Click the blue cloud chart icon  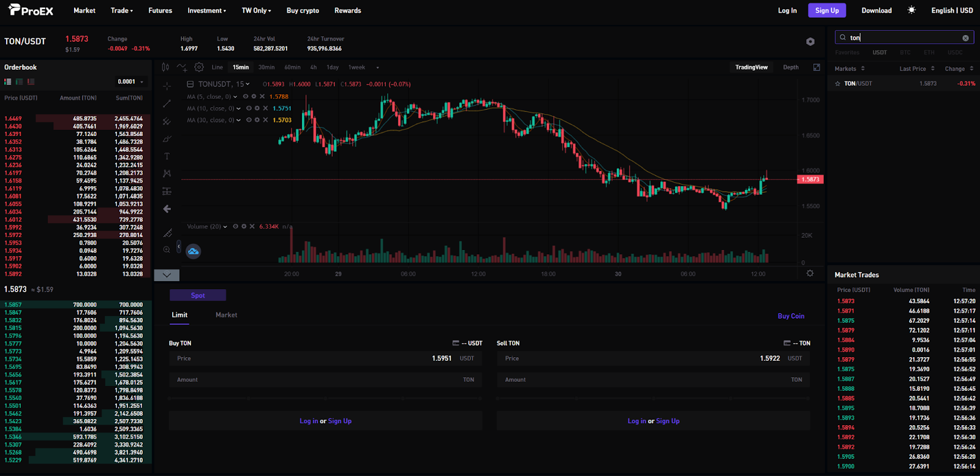194,251
